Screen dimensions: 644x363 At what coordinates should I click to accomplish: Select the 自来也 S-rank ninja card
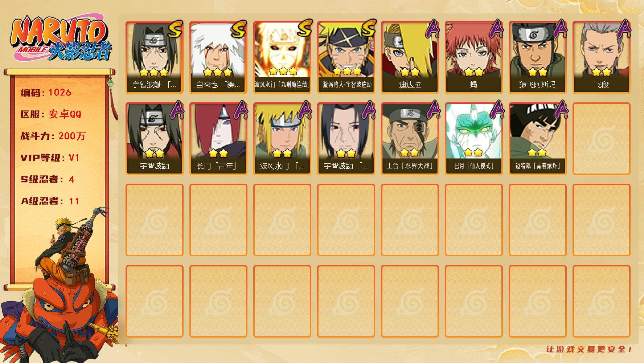[x=218, y=57]
